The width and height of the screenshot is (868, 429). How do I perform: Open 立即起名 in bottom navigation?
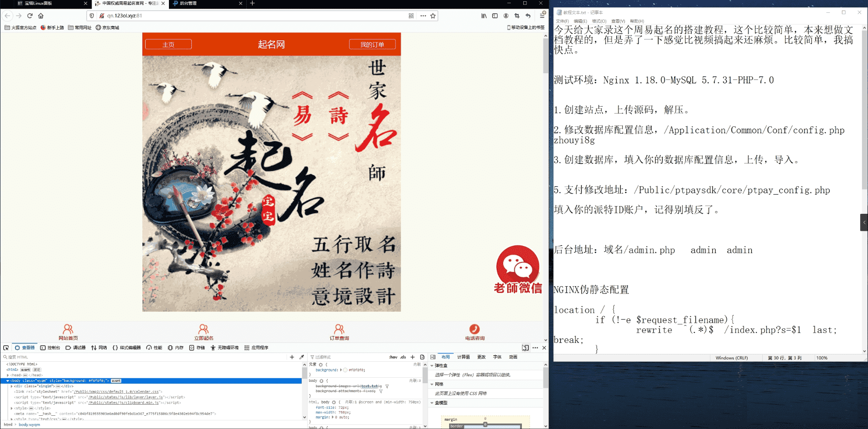[204, 332]
